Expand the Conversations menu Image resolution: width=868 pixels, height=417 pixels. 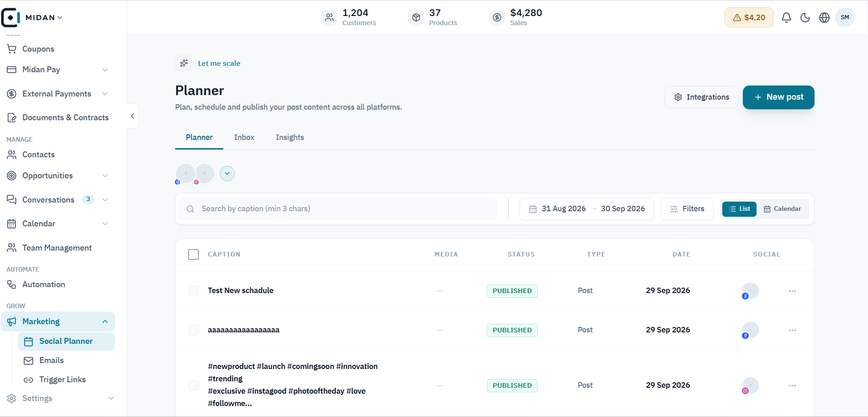pos(105,200)
